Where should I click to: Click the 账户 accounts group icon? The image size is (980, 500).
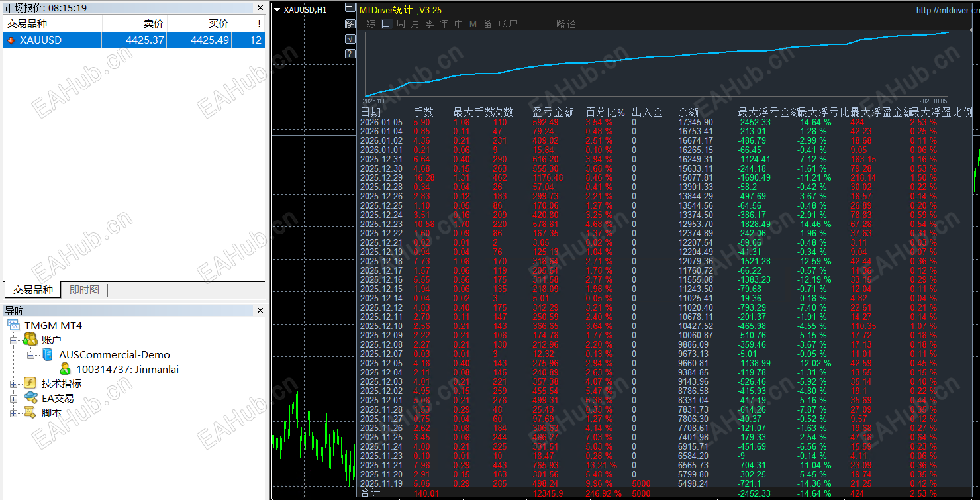[30, 340]
